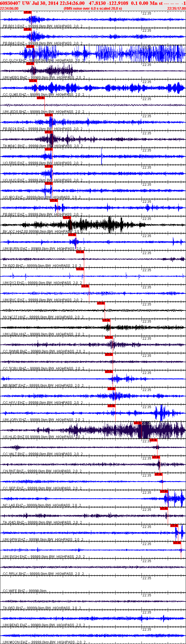Click the RMS noise scaling note
186x644 pixels.
[93, 9]
